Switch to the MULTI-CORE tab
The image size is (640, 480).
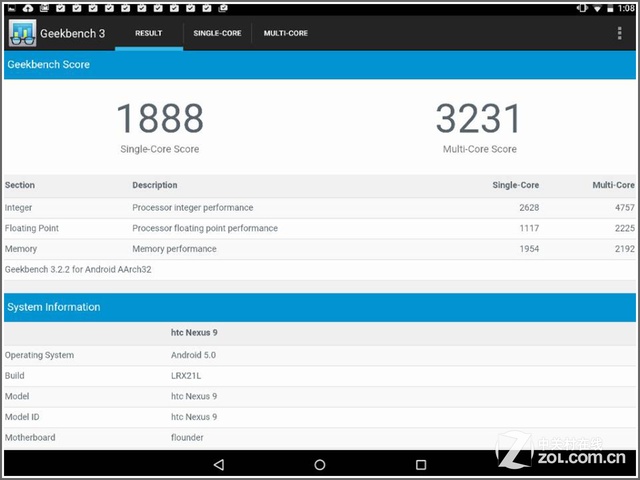click(286, 33)
